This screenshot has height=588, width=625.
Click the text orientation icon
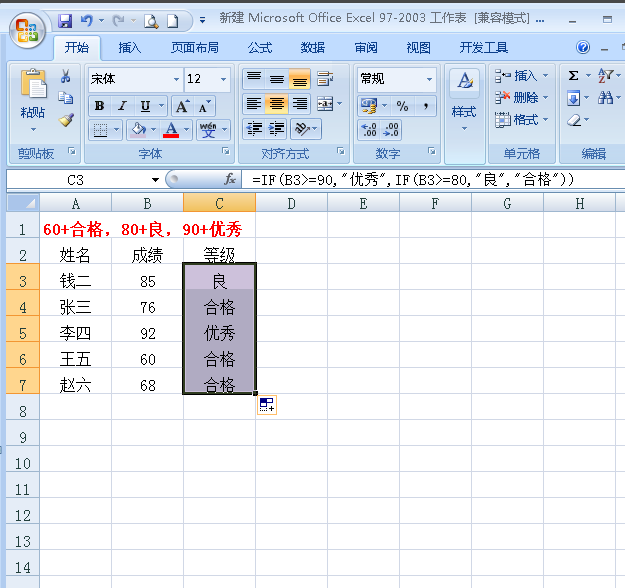302,129
